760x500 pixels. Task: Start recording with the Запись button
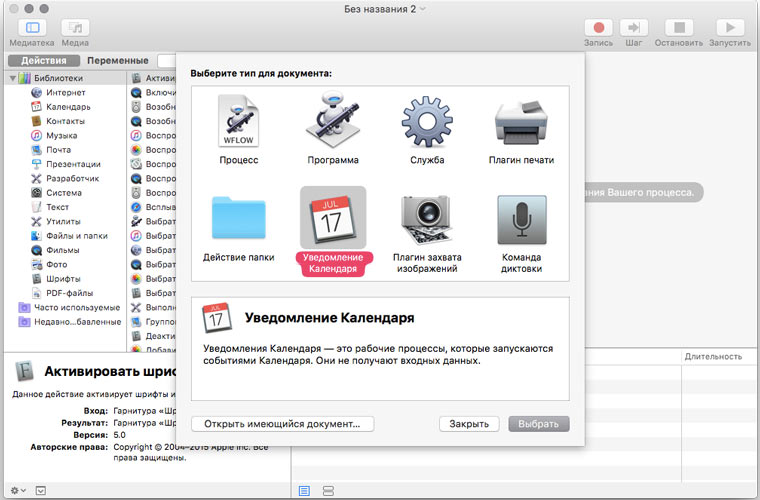tap(599, 28)
